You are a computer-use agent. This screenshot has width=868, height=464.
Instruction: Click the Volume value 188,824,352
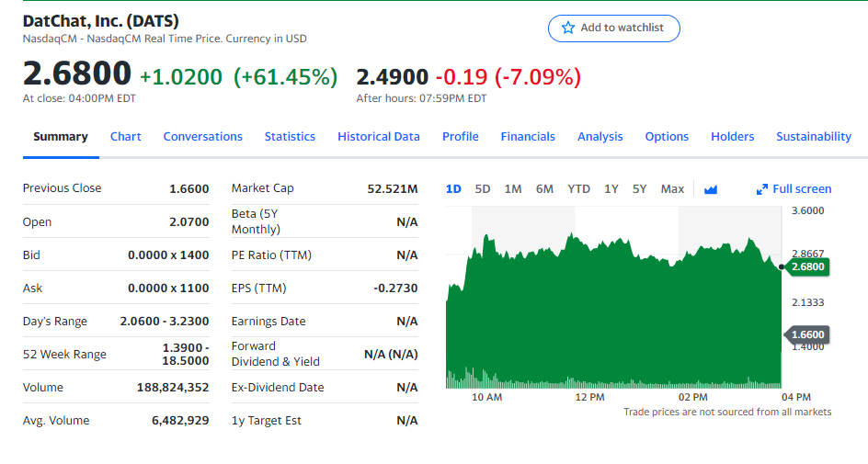(173, 388)
